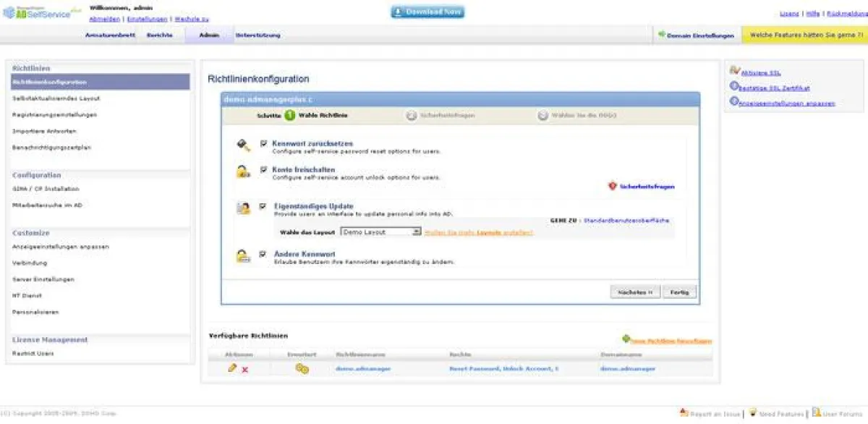The height and width of the screenshot is (424, 868).
Task: Click the pencil edit icon for demo.admanager
Action: pos(232,368)
